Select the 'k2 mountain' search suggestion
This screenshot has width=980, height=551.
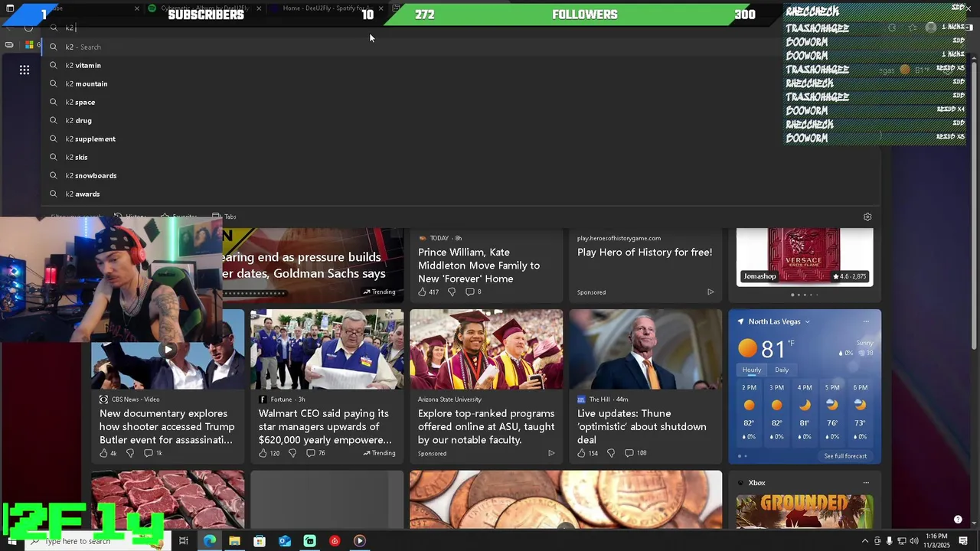click(87, 83)
